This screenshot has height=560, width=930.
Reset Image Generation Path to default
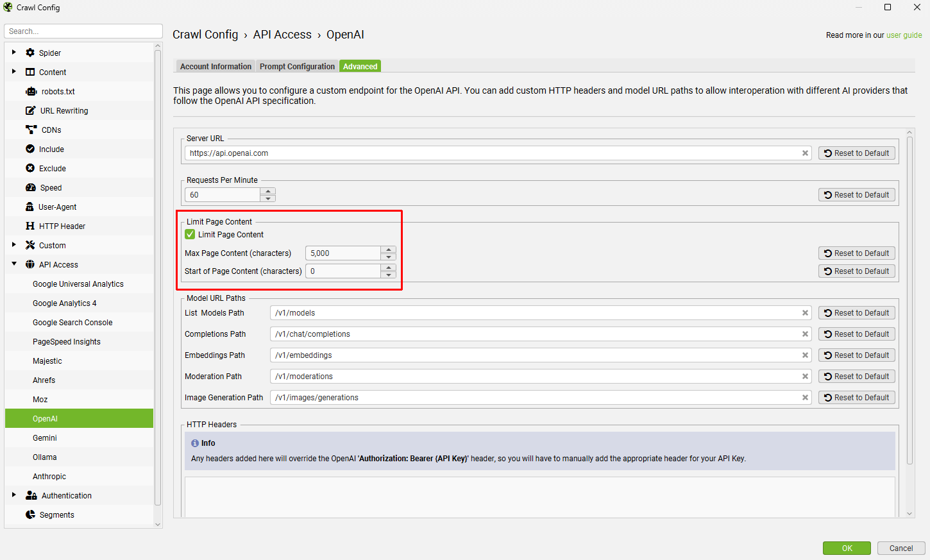pyautogui.click(x=856, y=398)
